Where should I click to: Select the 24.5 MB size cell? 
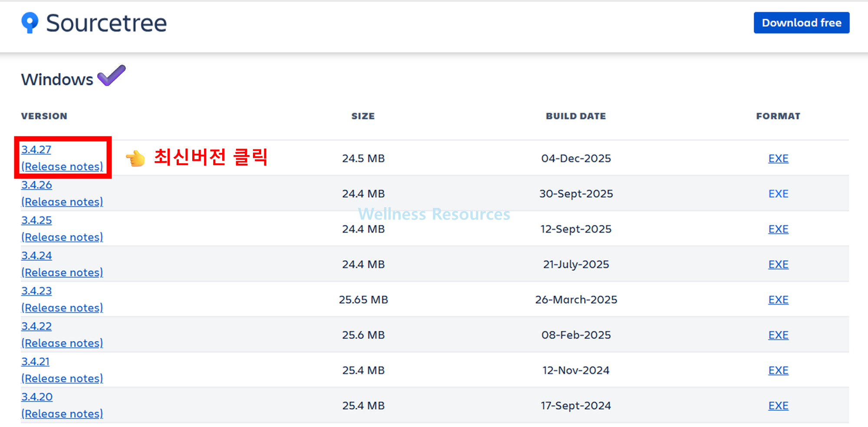pos(363,159)
